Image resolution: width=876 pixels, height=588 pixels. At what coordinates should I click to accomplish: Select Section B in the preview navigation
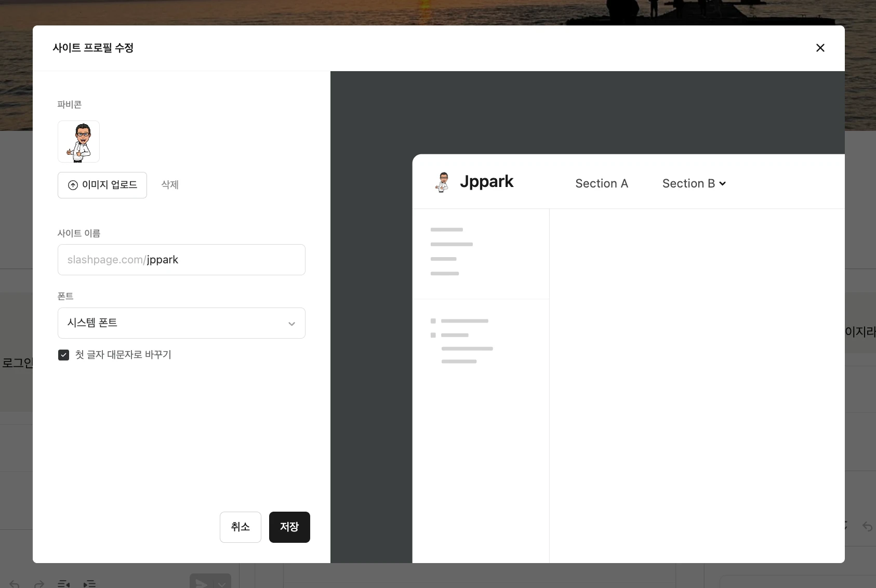point(688,183)
